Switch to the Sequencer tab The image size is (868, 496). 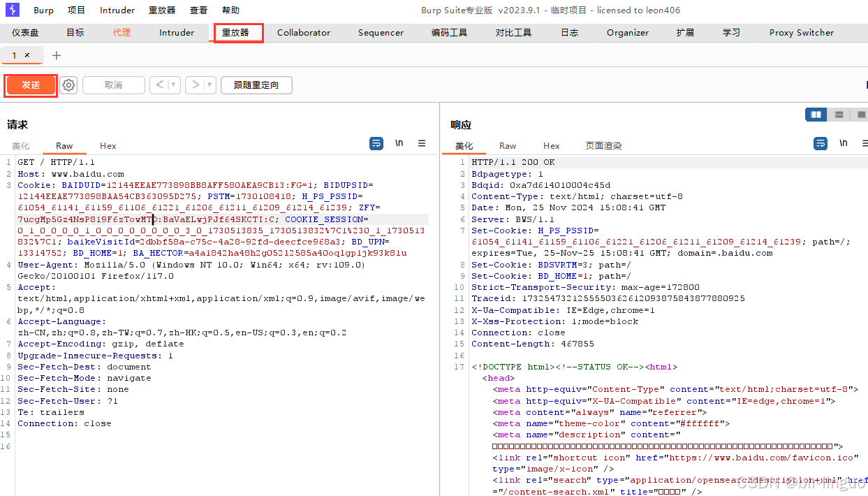(381, 32)
